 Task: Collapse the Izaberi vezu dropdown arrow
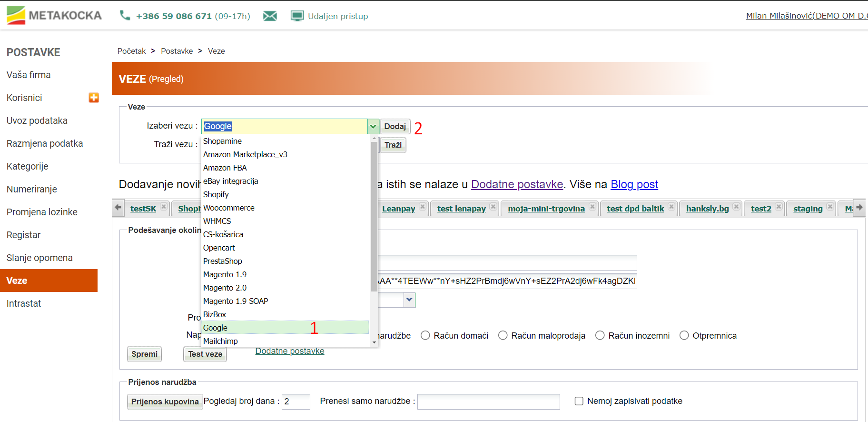373,126
